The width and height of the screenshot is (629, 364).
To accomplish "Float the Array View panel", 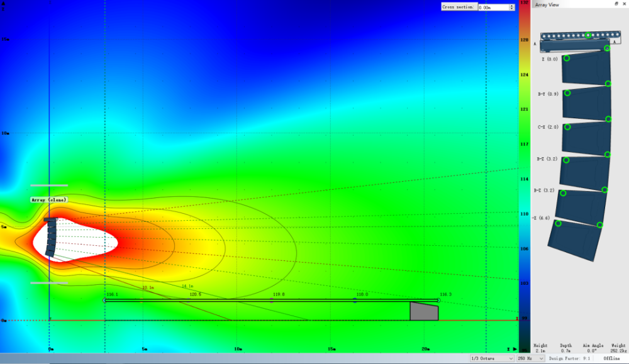I will [x=616, y=4].
